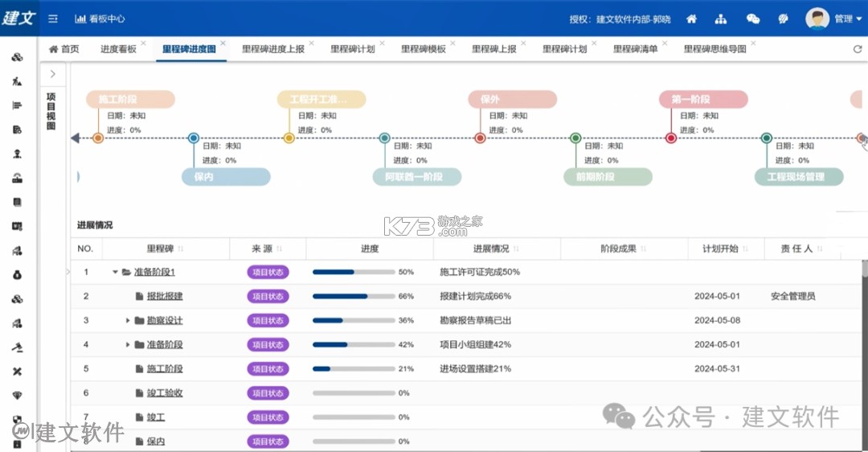
Task: Select the 工程开工准… milestone pill
Action: click(321, 99)
